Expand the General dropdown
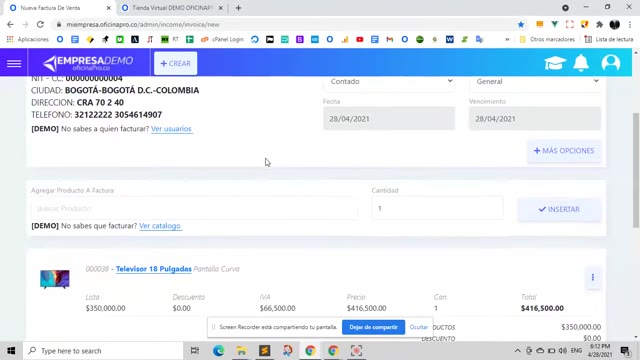The image size is (640, 360). [x=535, y=82]
